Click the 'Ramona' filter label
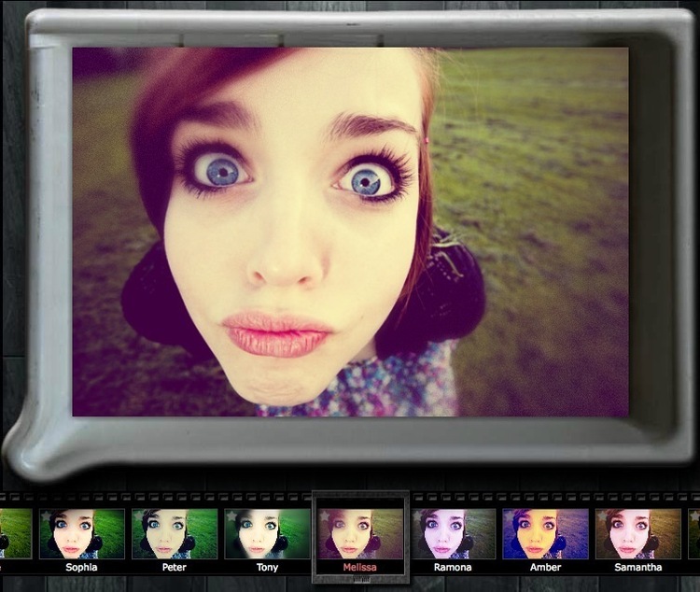700x592 pixels. (x=453, y=568)
